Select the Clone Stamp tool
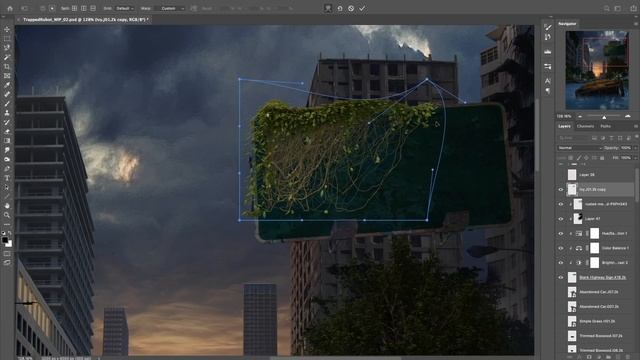This screenshot has width=640, height=360. (x=7, y=113)
